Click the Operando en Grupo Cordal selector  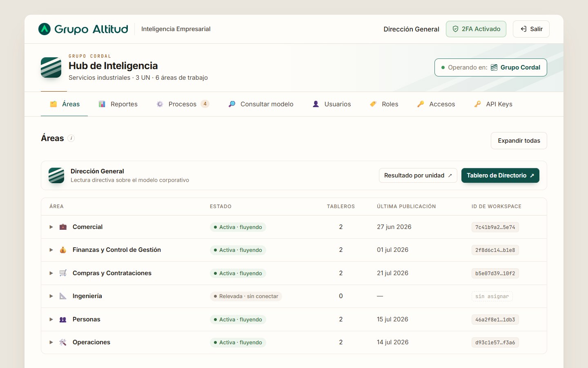click(x=490, y=67)
